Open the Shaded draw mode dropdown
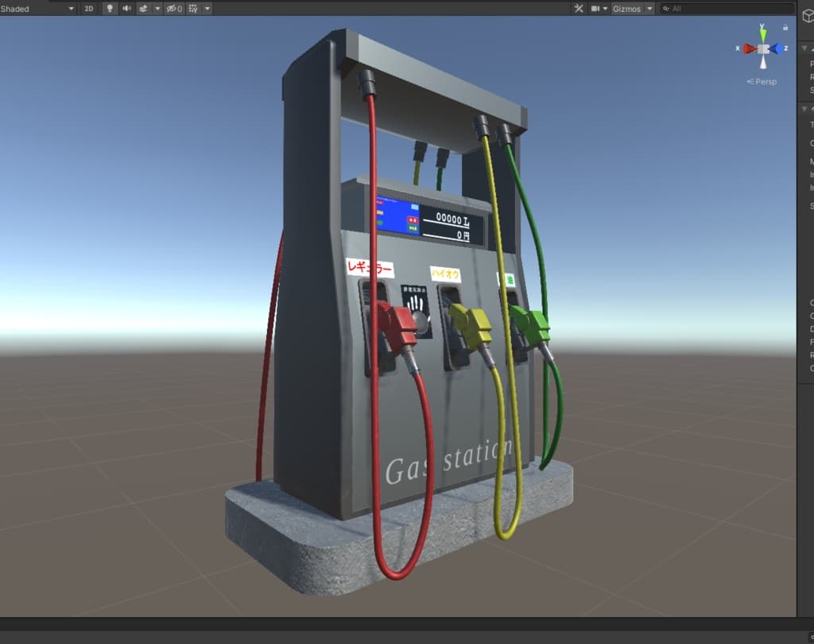814x644 pixels. (37, 9)
